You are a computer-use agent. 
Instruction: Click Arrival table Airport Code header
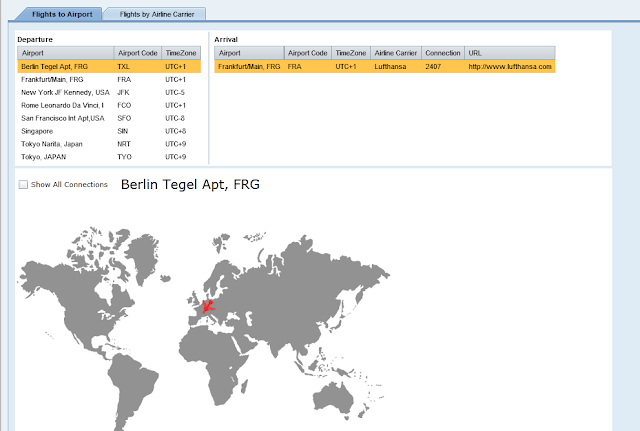308,53
